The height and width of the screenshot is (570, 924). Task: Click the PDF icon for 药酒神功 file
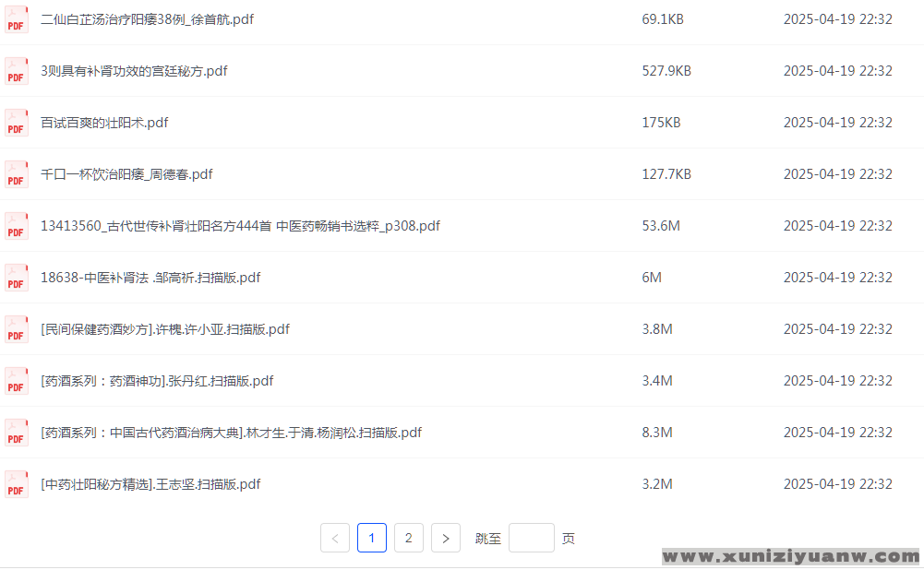click(x=17, y=382)
